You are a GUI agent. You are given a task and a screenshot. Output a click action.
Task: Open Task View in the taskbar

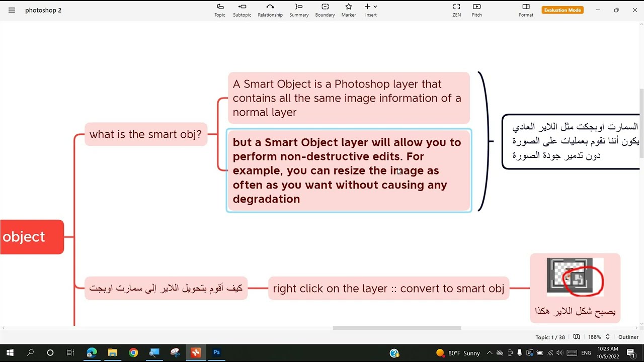coord(70,352)
